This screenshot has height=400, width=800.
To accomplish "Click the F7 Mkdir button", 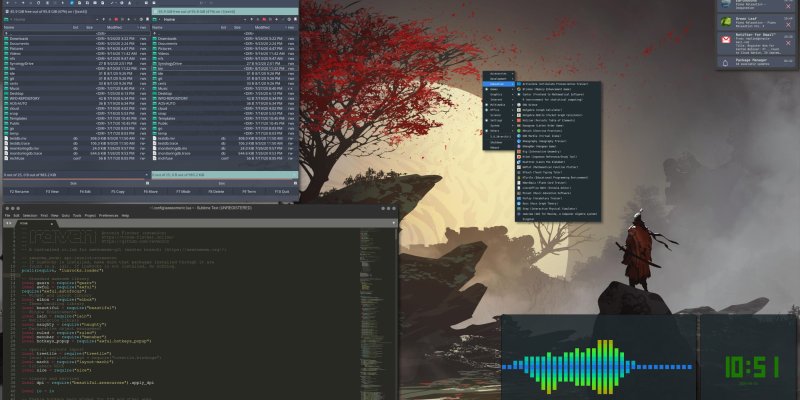I will 183,190.
